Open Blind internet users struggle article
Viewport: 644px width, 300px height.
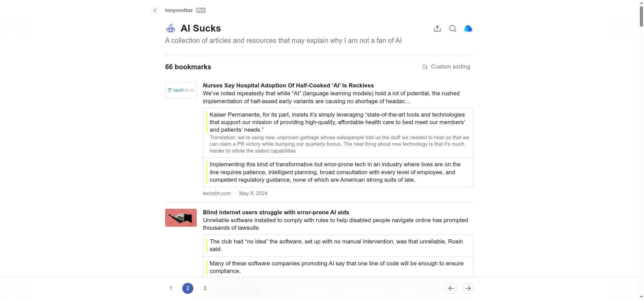coord(276,213)
